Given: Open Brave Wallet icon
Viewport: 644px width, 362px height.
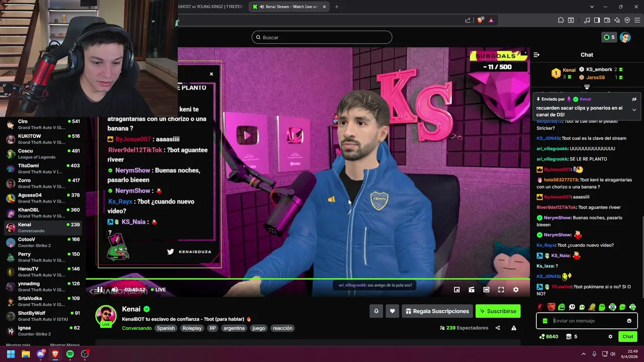Looking at the screenshot, I should (607, 20).
